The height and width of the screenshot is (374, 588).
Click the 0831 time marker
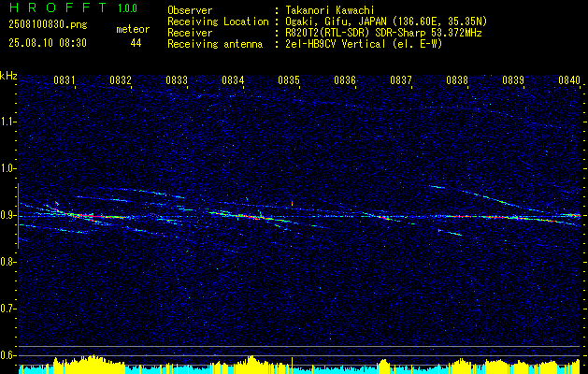(65, 79)
